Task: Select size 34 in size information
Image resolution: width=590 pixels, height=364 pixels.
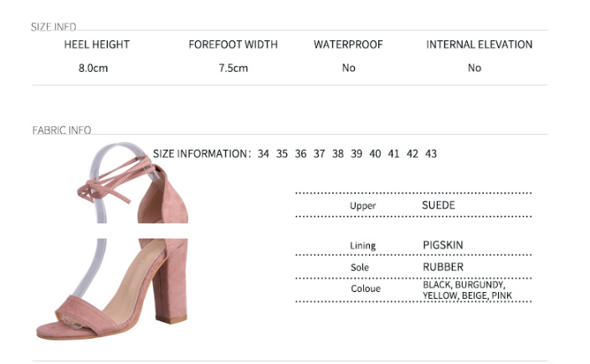Action: point(264,154)
